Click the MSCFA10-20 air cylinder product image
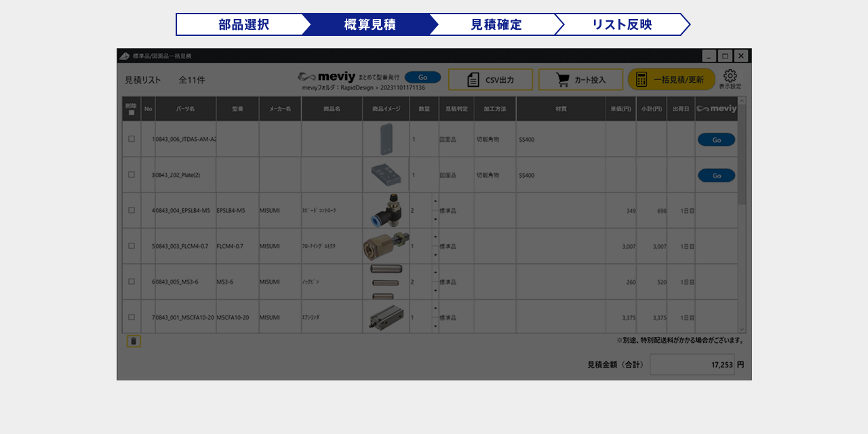The height and width of the screenshot is (434, 868). [386, 317]
